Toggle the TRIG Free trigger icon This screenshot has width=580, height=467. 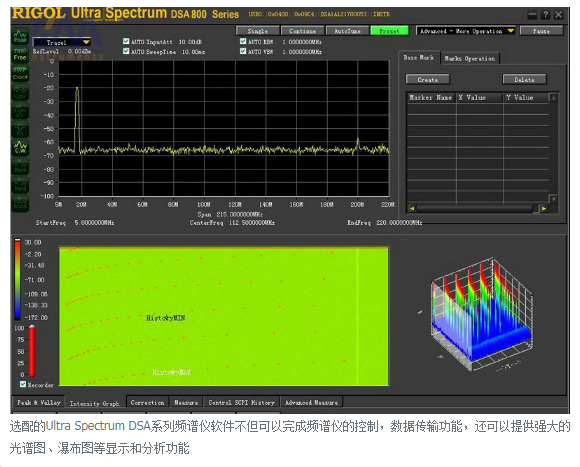pyautogui.click(x=20, y=54)
